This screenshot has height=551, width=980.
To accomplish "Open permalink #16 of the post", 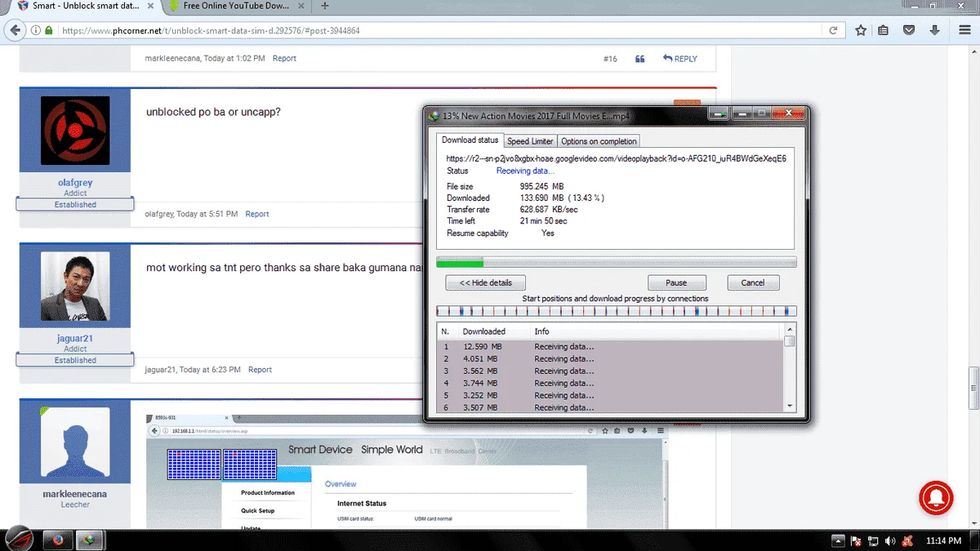I will (610, 59).
